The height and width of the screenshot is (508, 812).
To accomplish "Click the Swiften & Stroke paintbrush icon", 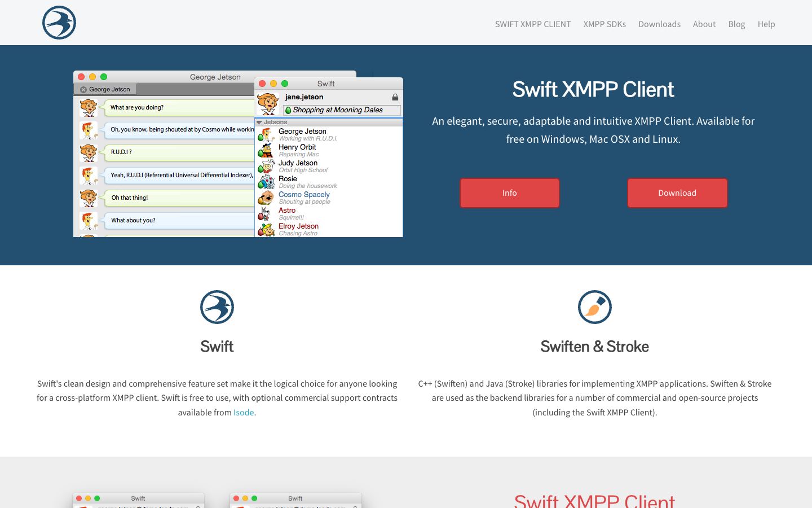I will click(595, 307).
